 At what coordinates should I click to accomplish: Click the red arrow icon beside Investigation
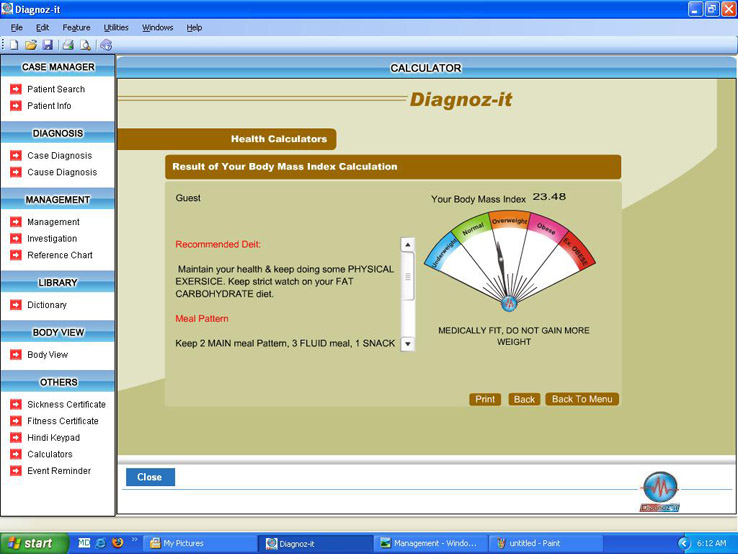click(x=16, y=238)
